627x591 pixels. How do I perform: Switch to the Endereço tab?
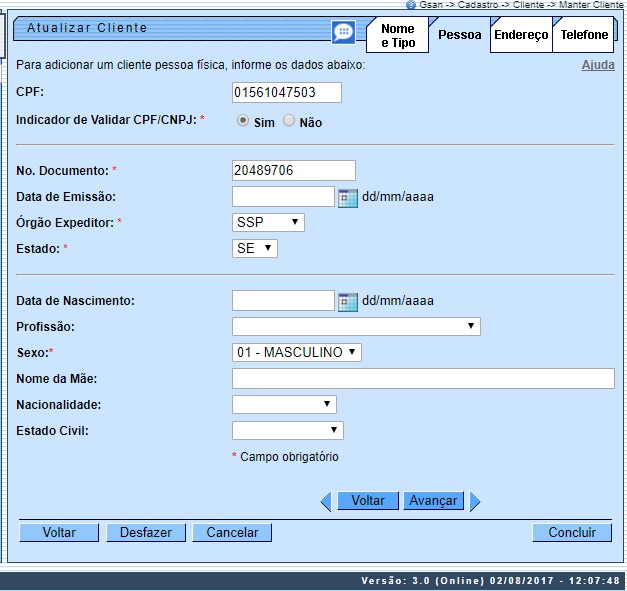(x=521, y=35)
